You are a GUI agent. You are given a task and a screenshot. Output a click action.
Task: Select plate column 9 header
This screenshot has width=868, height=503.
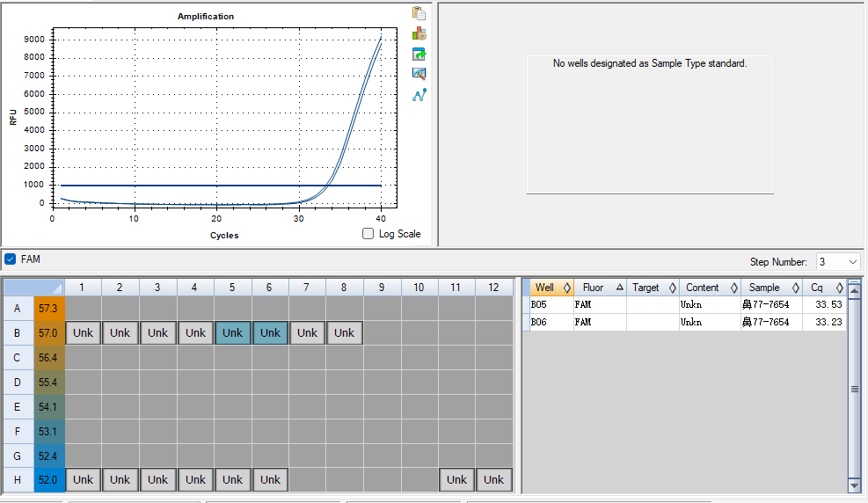(x=382, y=288)
